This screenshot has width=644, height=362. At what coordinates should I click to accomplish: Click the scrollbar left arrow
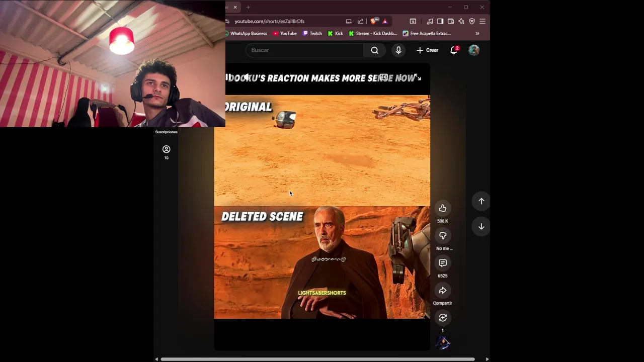tap(156, 359)
